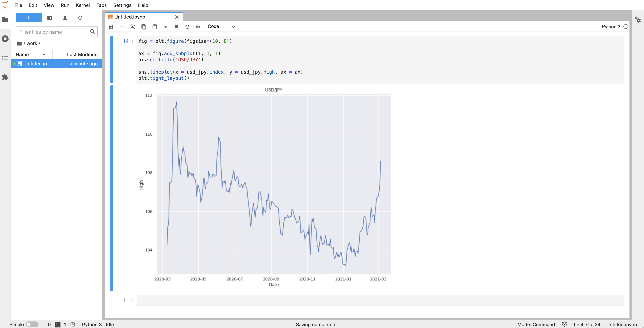Click the upload files icon

(65, 18)
